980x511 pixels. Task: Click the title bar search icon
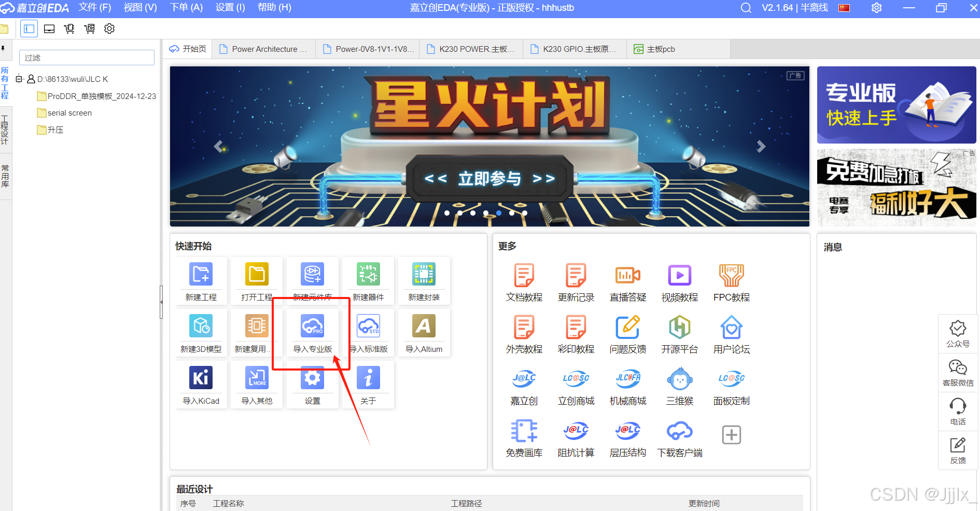(x=746, y=8)
